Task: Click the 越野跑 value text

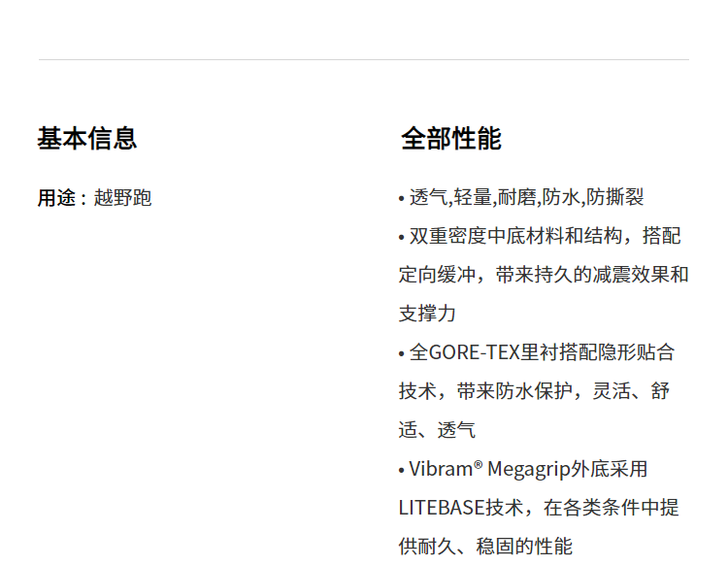Action: tap(123, 198)
